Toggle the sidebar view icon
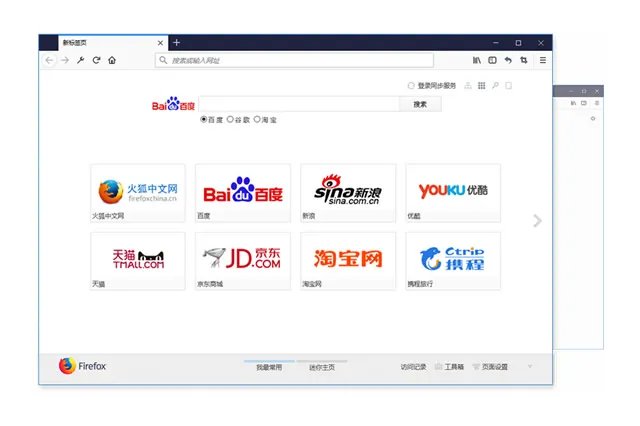This screenshot has height=426, width=640. [x=492, y=60]
